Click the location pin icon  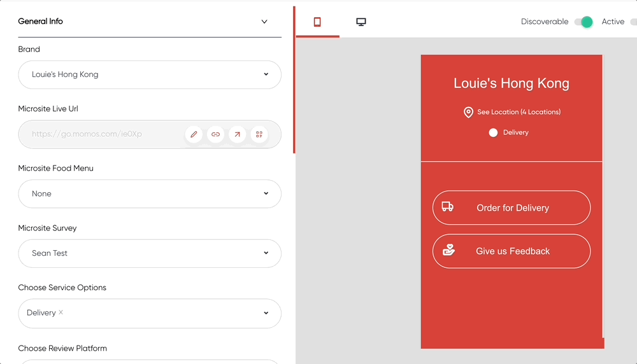pos(468,113)
